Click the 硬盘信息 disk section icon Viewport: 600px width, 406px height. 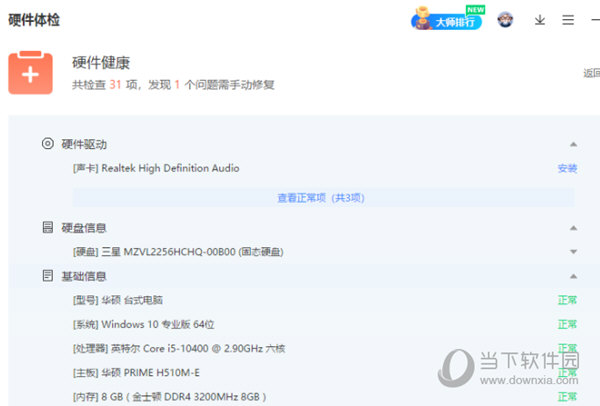coord(47,227)
